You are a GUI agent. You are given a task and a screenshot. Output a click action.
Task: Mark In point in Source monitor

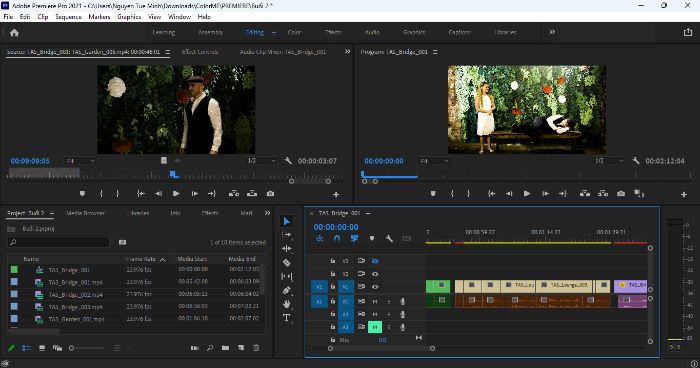pyautogui.click(x=101, y=193)
